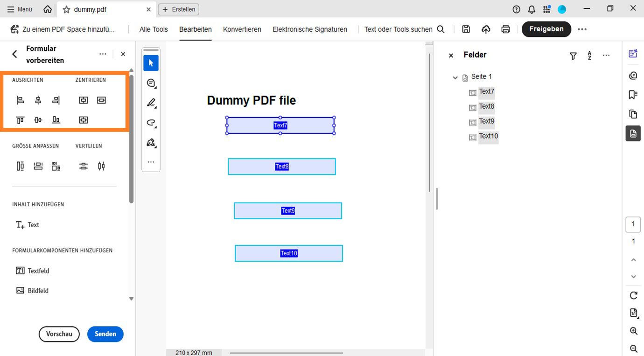
Task: Zoom in on the document
Action: tap(634, 331)
